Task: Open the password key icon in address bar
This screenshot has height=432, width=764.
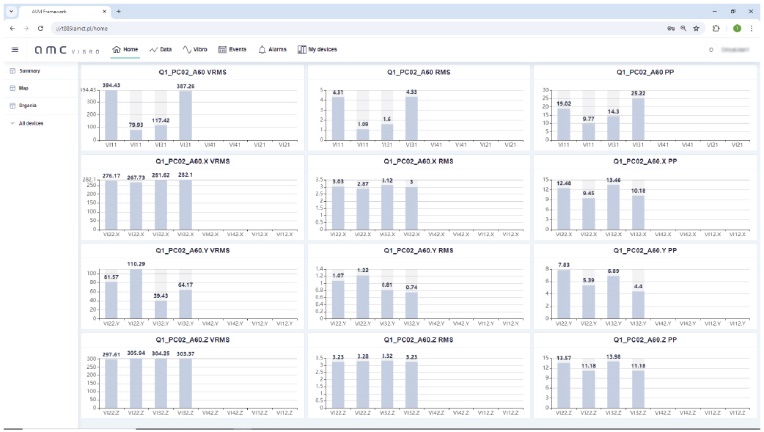Action: click(669, 28)
